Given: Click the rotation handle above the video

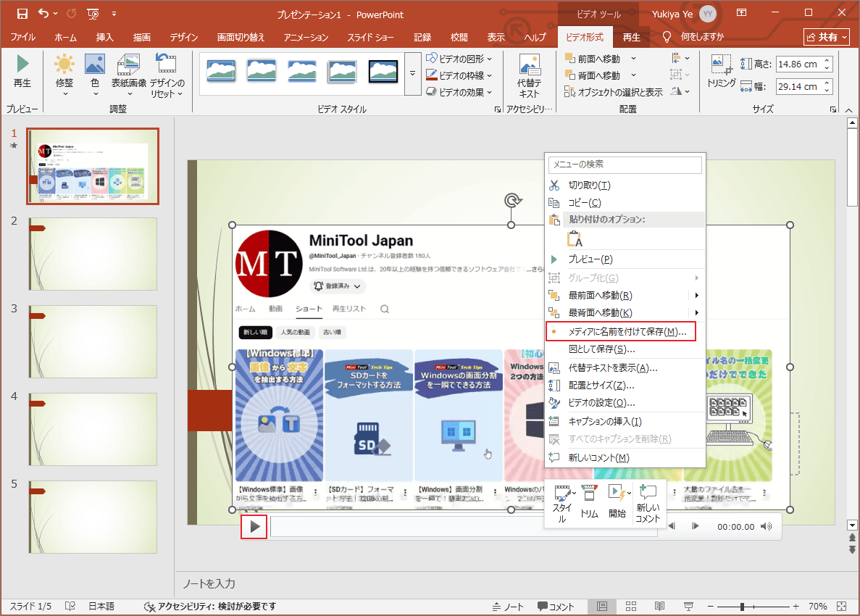Looking at the screenshot, I should tap(512, 200).
